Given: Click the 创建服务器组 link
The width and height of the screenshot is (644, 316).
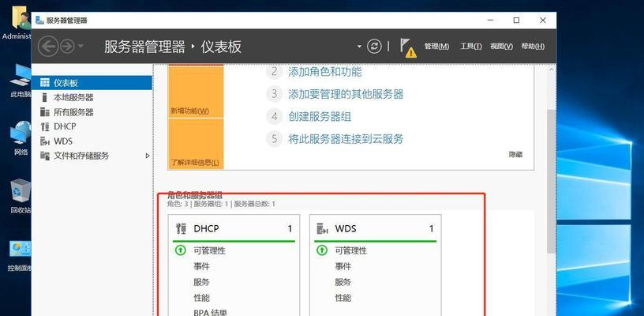Looking at the screenshot, I should coord(320,116).
